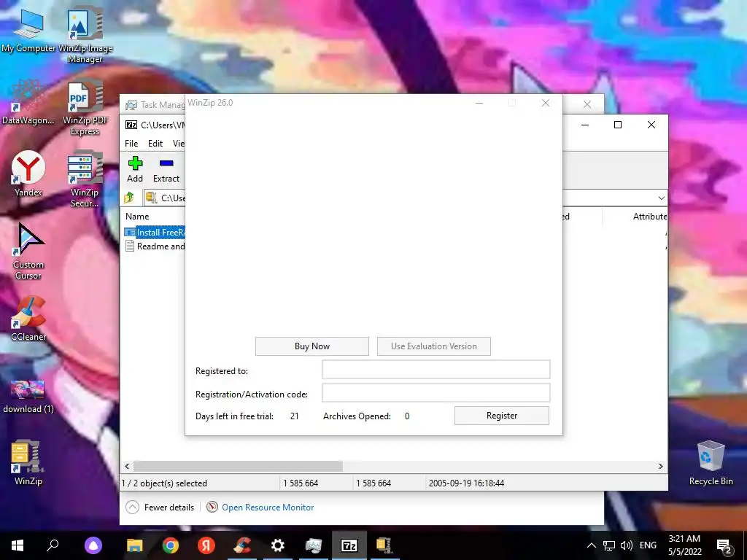Focus the Registration/Activation code field
The width and height of the screenshot is (747, 560).
tap(436, 393)
